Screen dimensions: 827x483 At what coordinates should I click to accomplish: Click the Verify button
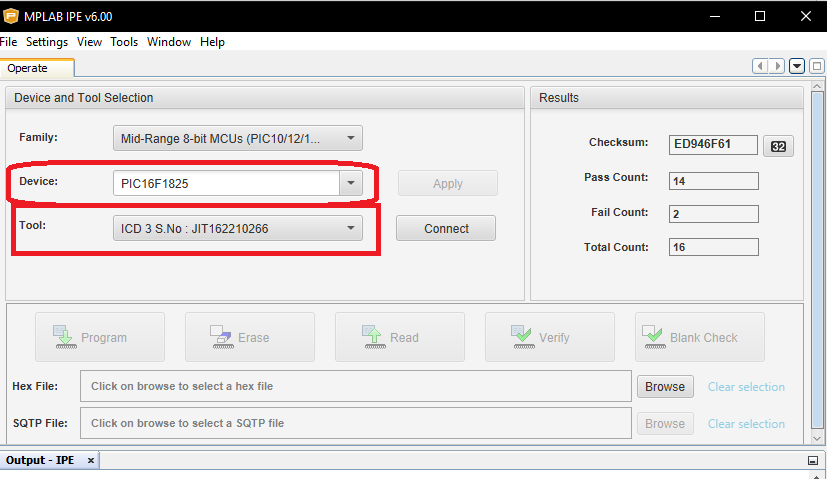(x=550, y=337)
